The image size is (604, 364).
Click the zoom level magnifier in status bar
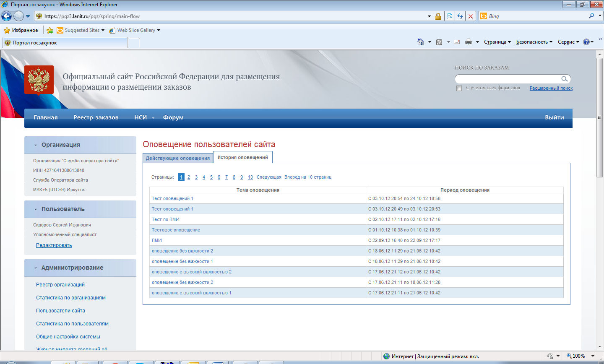tap(569, 356)
